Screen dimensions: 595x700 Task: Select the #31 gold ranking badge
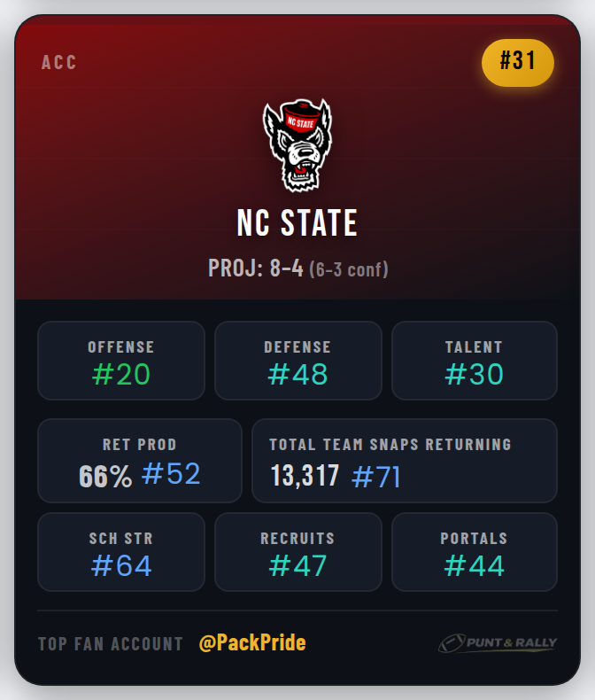tap(517, 63)
